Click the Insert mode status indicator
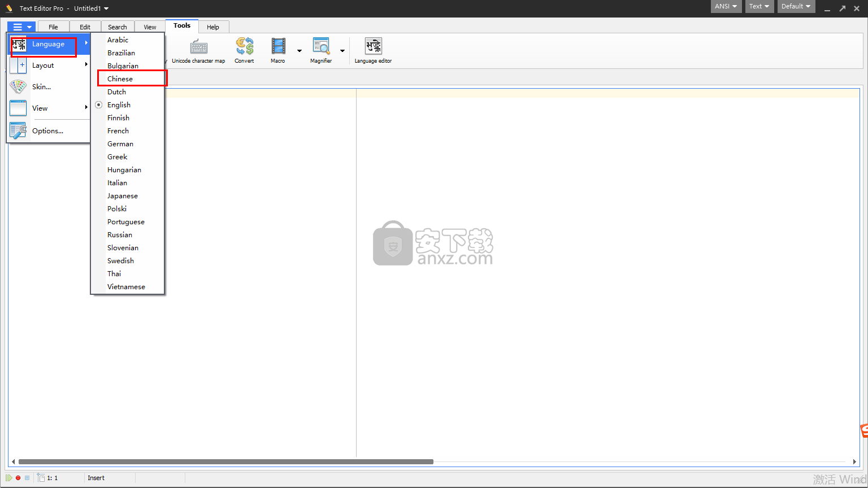This screenshot has height=488, width=868. (96, 478)
